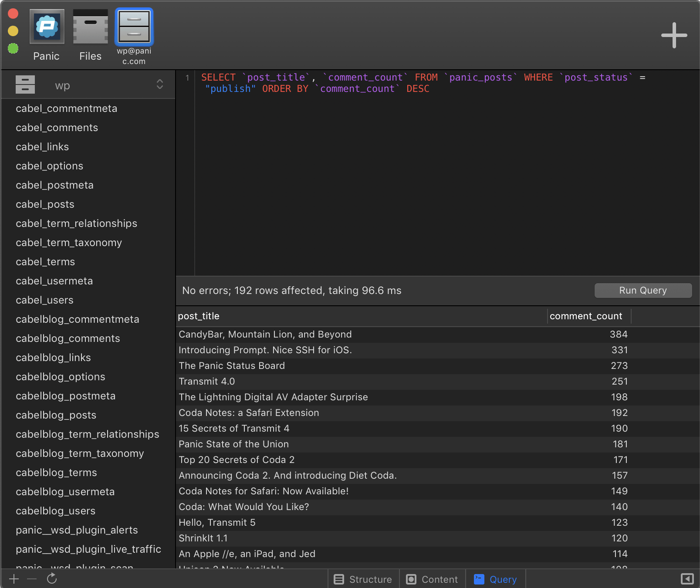Toggle the sidebar panel icon bottom right
Screen dimensions: 700x588
pos(687,579)
